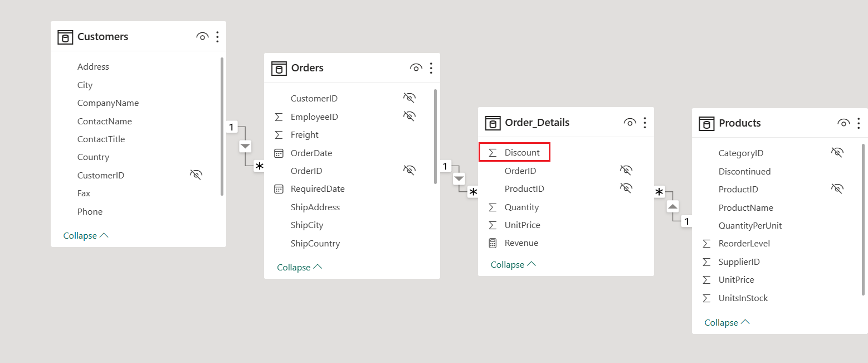The image size is (868, 363).
Task: Select the sigma icon next to UnitsInStock
Action: [706, 298]
